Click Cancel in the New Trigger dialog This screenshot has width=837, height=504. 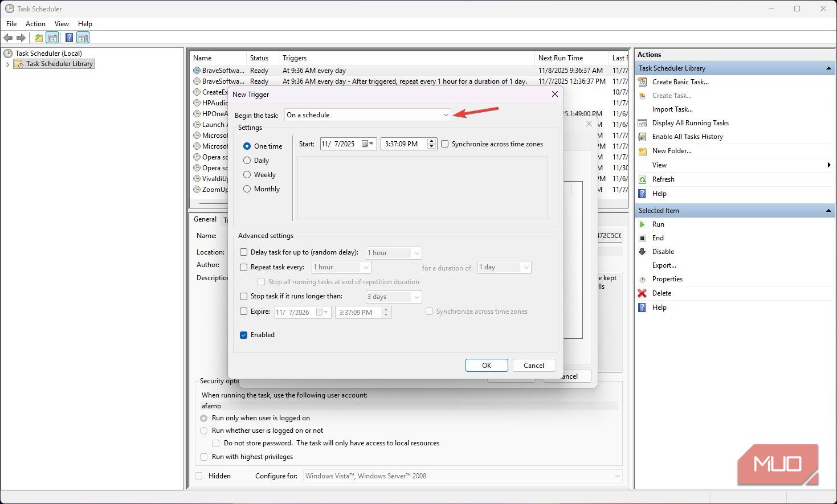pyautogui.click(x=534, y=366)
